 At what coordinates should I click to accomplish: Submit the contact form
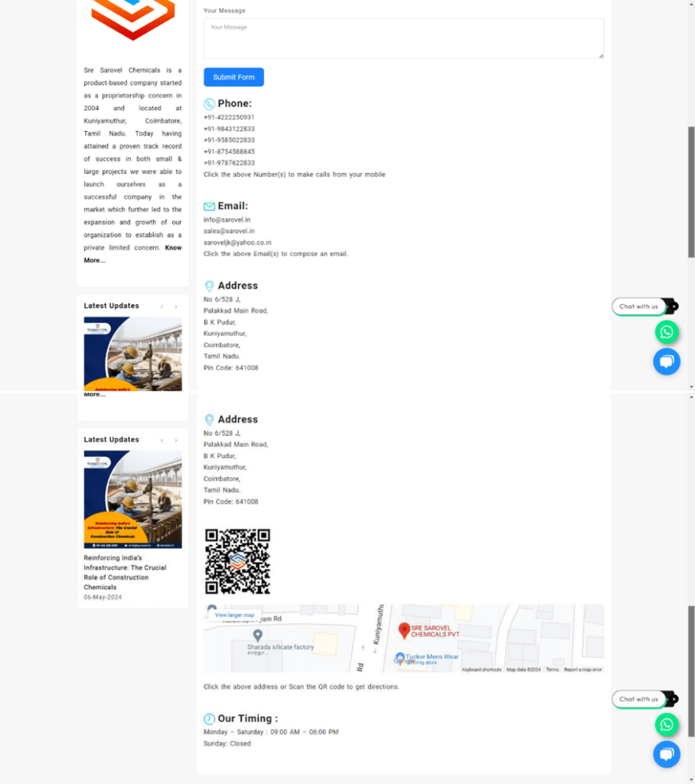[233, 77]
